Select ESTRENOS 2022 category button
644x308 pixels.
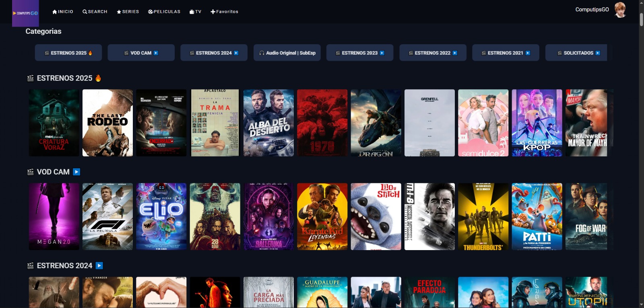433,53
